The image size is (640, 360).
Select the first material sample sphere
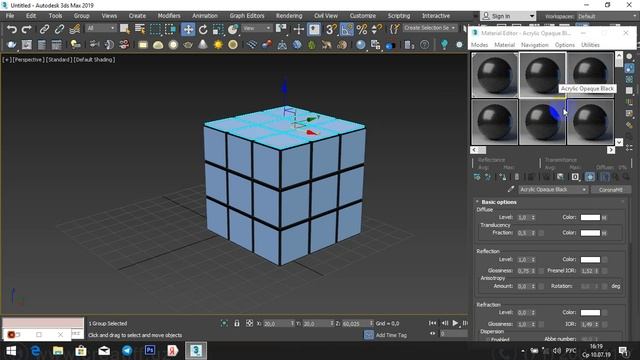(495, 75)
